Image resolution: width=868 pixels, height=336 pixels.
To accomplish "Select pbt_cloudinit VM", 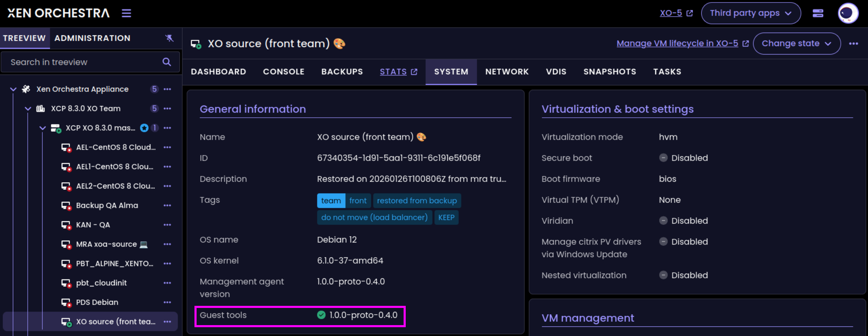I will click(x=101, y=283).
